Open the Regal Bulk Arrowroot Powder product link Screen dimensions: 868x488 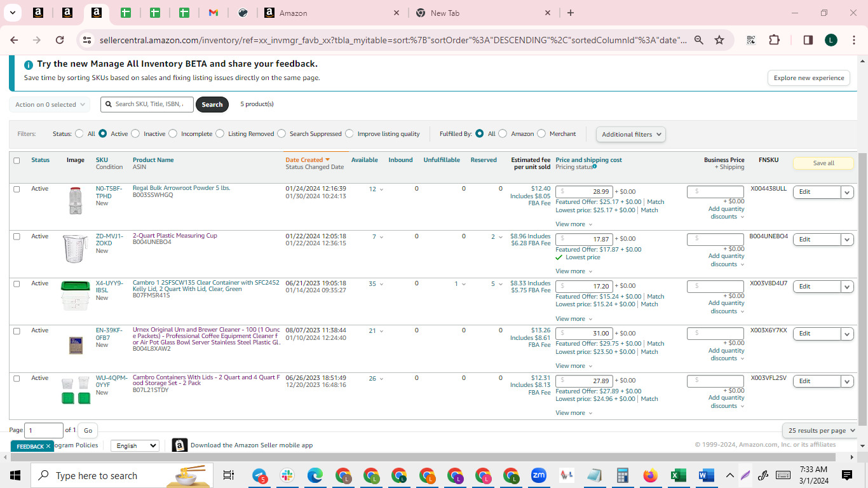(181, 188)
